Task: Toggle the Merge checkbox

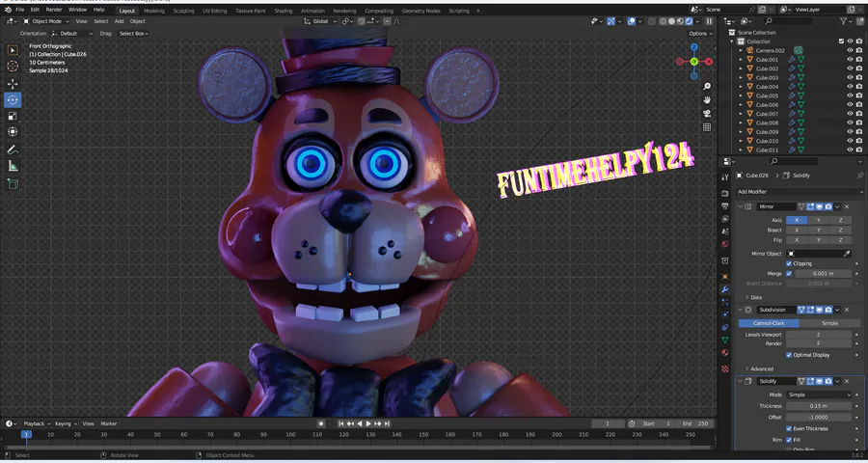Action: 789,274
